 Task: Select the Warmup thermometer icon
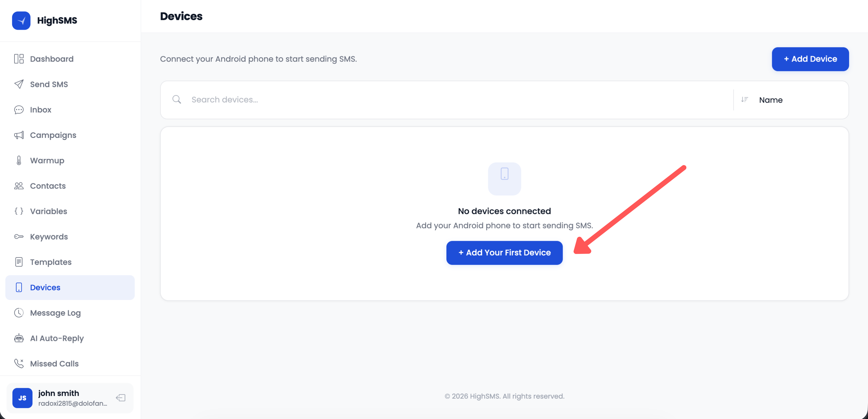pos(19,160)
